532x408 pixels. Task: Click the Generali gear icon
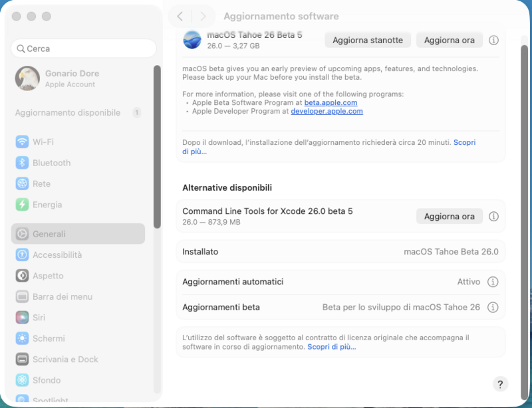pyautogui.click(x=22, y=234)
